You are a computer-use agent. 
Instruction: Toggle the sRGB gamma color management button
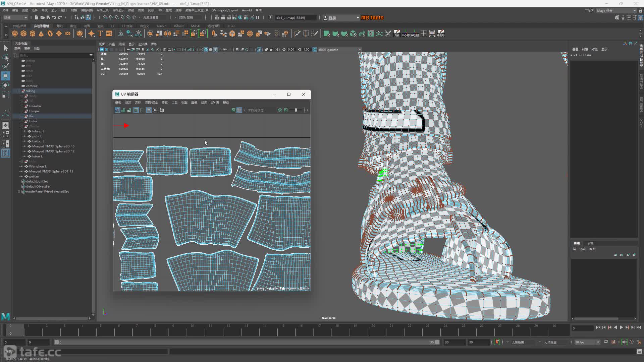click(x=315, y=50)
